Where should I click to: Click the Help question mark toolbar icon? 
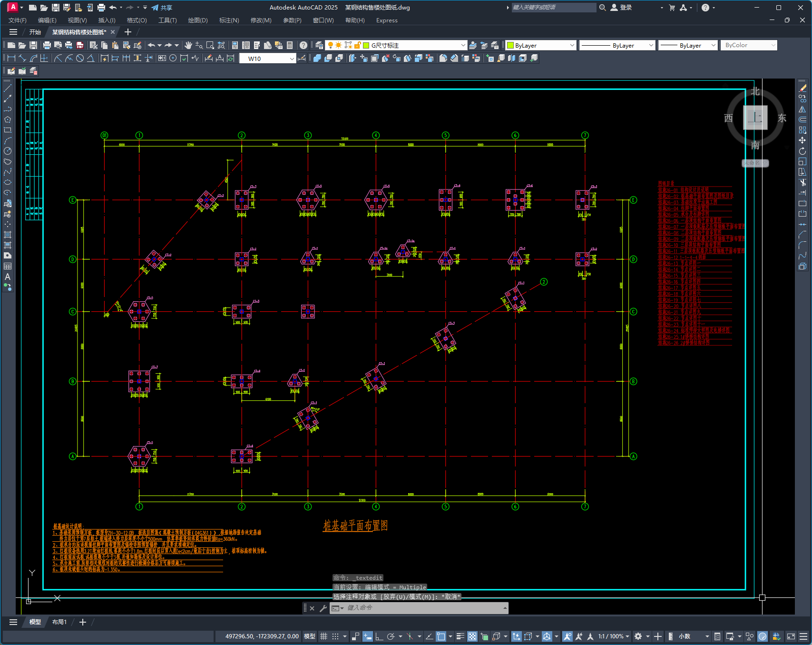click(x=303, y=45)
